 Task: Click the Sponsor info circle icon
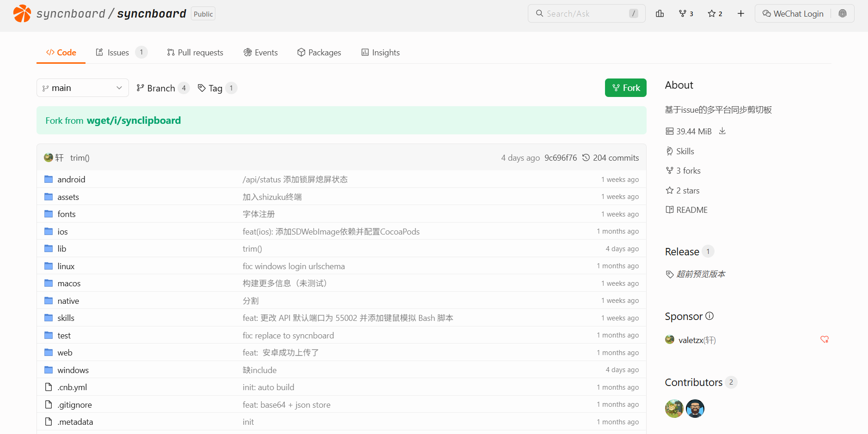click(x=709, y=316)
